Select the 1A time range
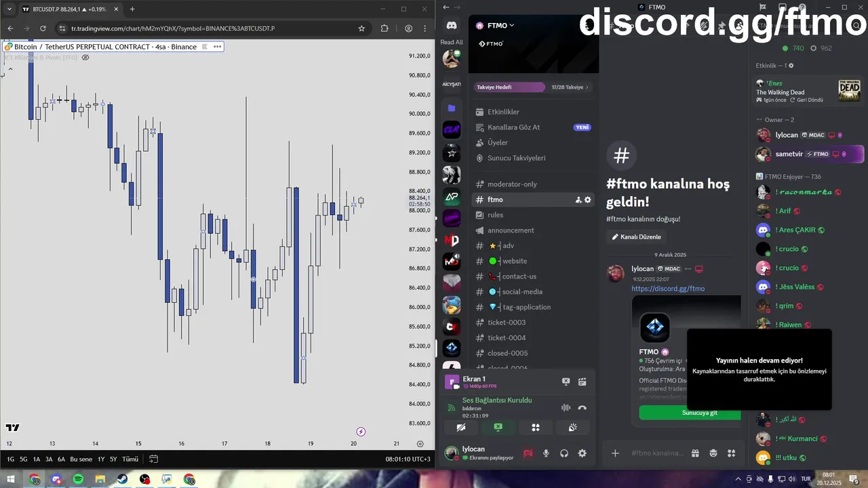Viewport: 868px width, 488px height. 37,459
